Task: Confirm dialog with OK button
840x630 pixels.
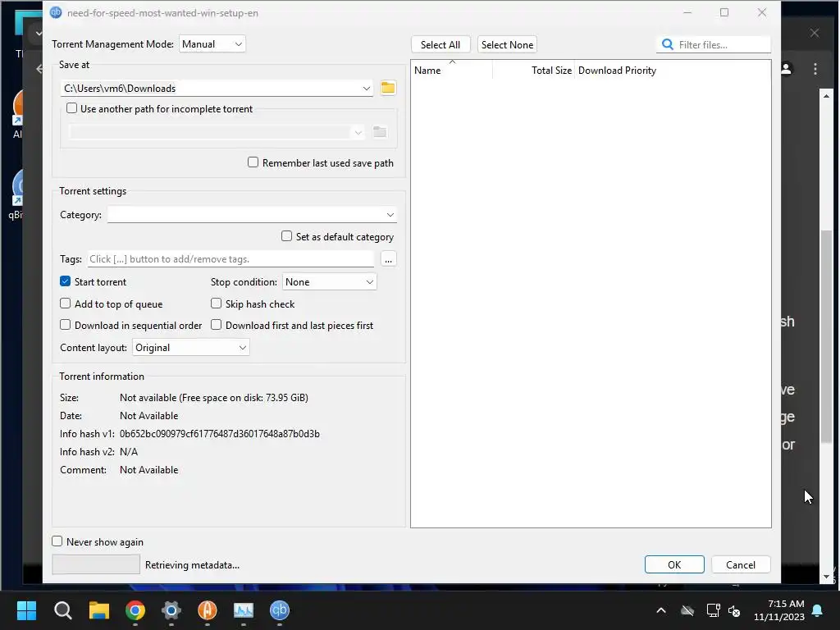Action: [674, 564]
